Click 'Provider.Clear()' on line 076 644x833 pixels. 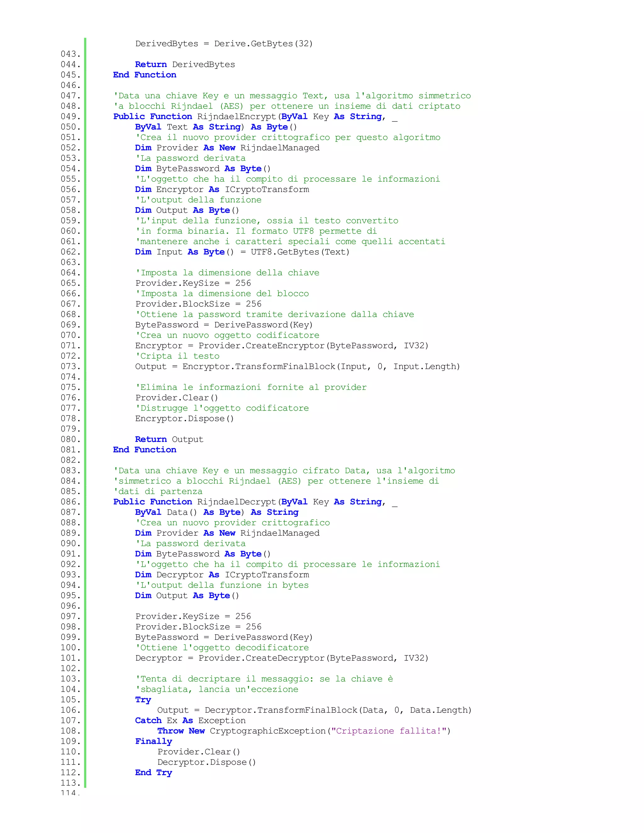click(x=177, y=397)
